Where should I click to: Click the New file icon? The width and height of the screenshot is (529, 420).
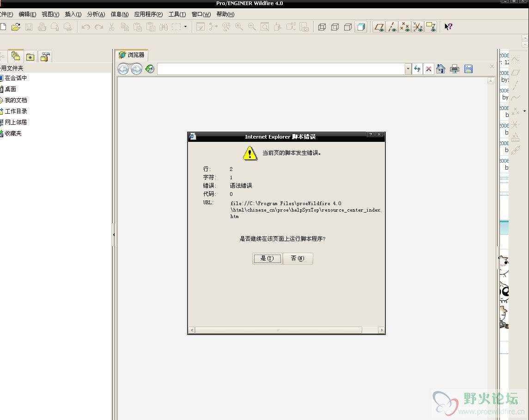tap(3, 27)
